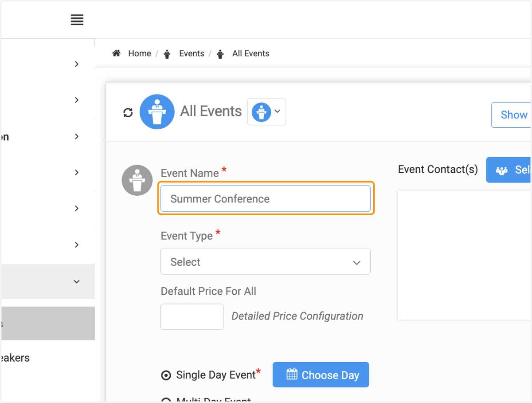This screenshot has height=403, width=532.
Task: Open the hamburger menu icon
Action: [x=77, y=20]
